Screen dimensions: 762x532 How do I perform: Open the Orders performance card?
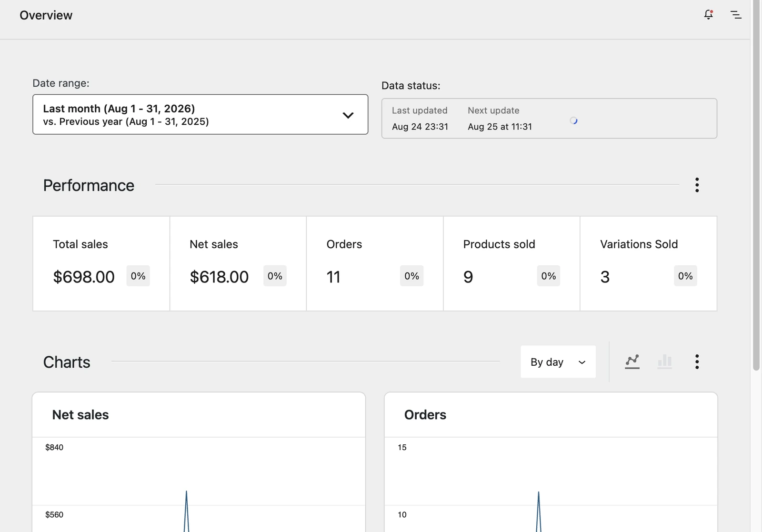click(375, 263)
